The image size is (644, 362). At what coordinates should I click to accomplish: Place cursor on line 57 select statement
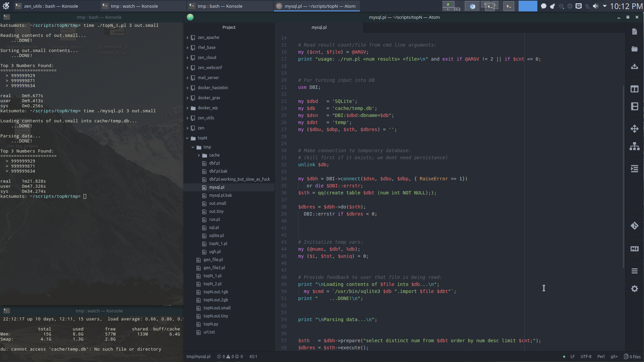(419, 341)
